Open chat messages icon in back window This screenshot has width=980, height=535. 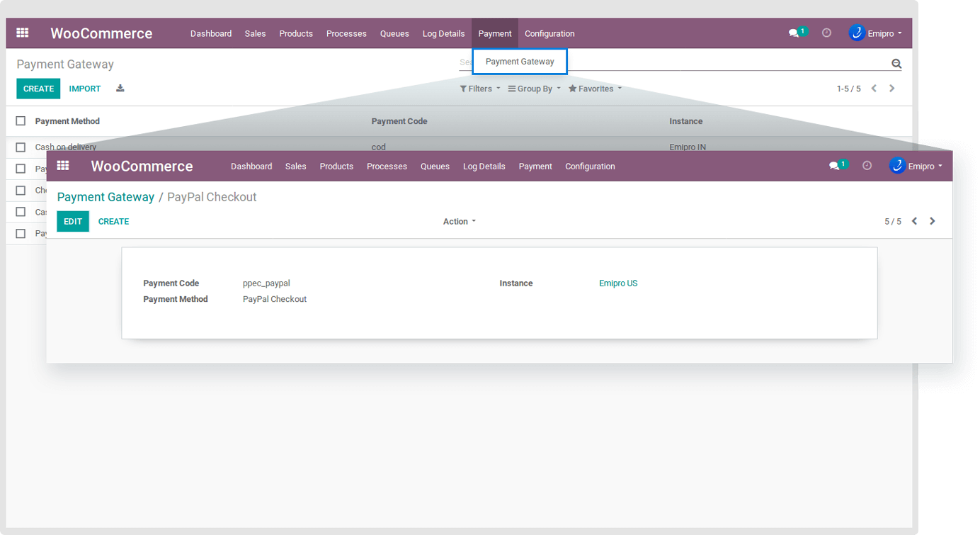tap(794, 33)
